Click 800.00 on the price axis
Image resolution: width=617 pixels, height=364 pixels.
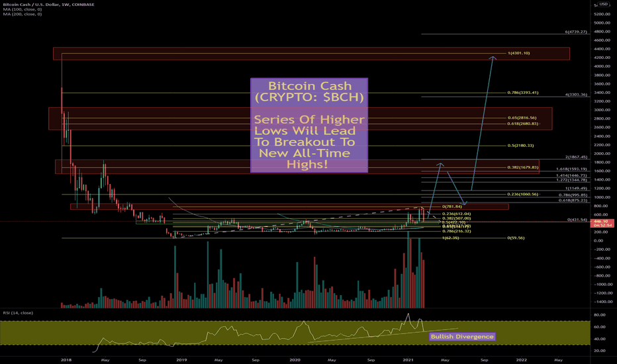[602, 206]
